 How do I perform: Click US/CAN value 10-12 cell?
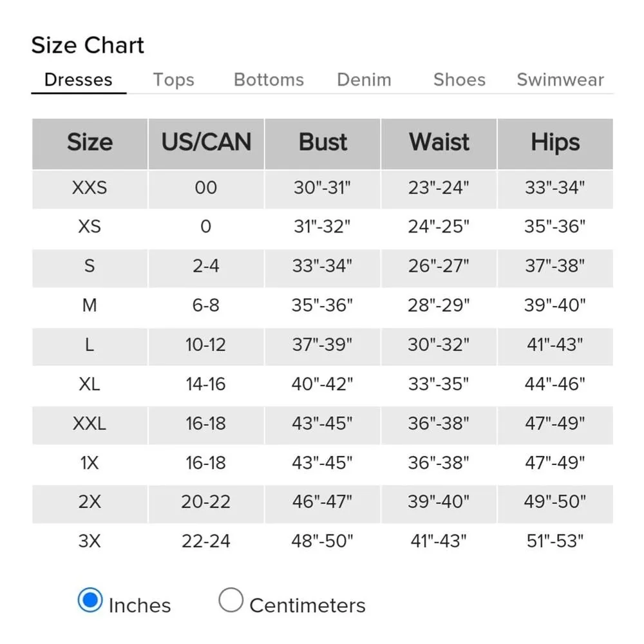pos(206,345)
